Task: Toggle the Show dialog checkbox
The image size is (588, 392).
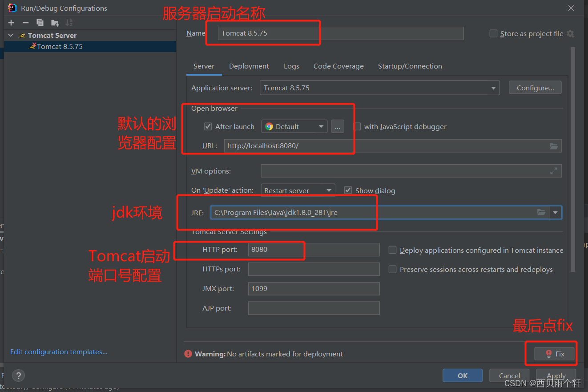Action: point(348,190)
